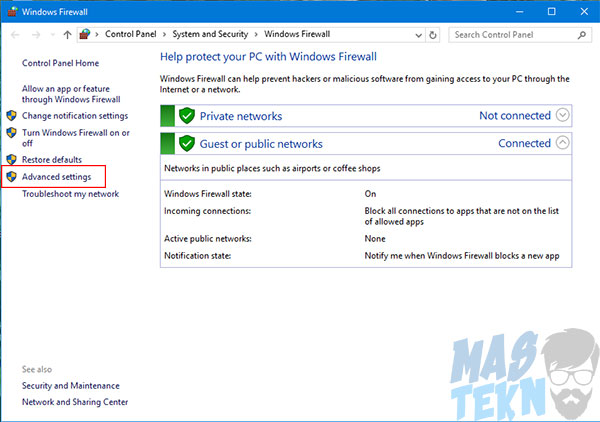This screenshot has height=422, width=600.
Task: Click Windows Firewall breadcrumb segment
Action: 297,34
